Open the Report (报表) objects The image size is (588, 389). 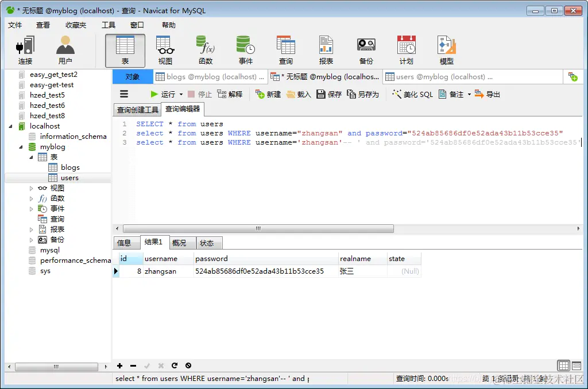click(x=326, y=50)
